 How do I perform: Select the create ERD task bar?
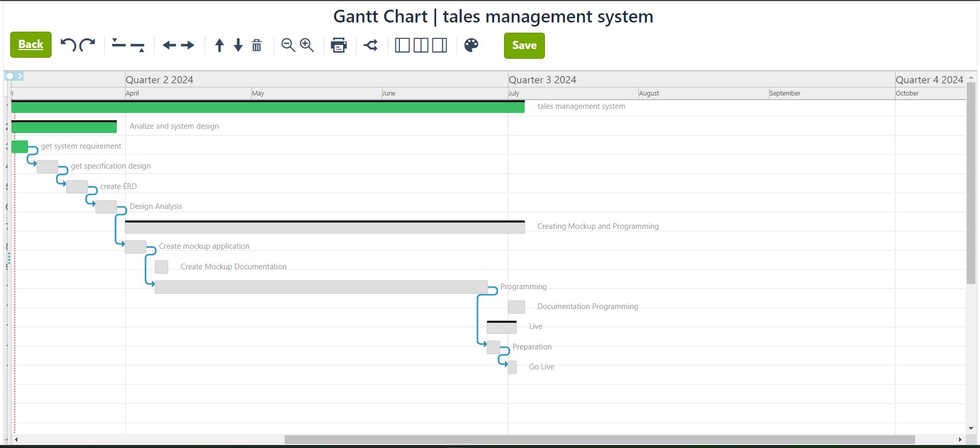(77, 186)
